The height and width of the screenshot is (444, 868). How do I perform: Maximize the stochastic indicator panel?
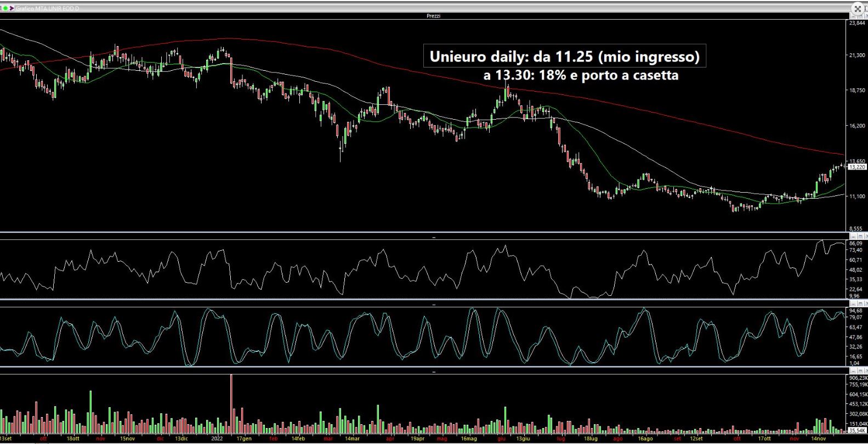click(860, 304)
